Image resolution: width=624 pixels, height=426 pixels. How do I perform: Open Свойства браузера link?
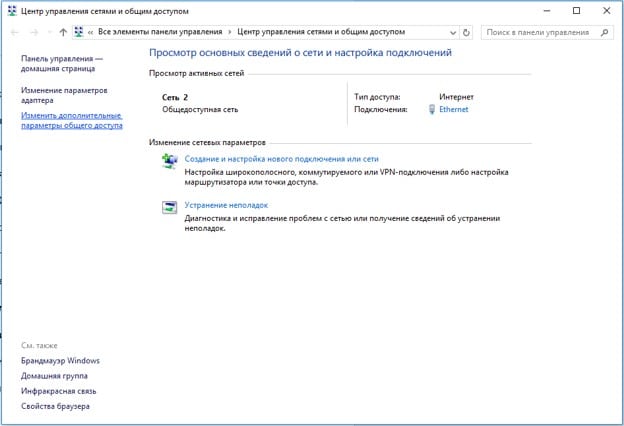tap(55, 407)
